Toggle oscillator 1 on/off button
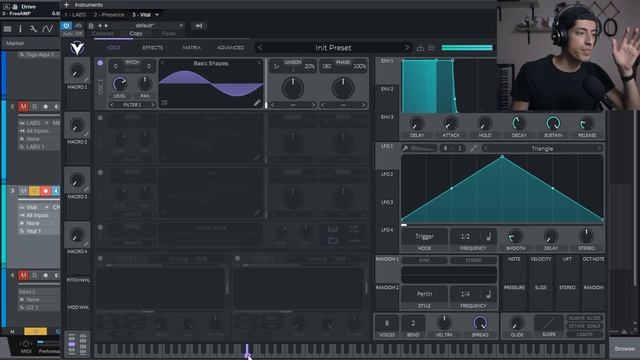This screenshot has width=640, height=360. [x=100, y=63]
